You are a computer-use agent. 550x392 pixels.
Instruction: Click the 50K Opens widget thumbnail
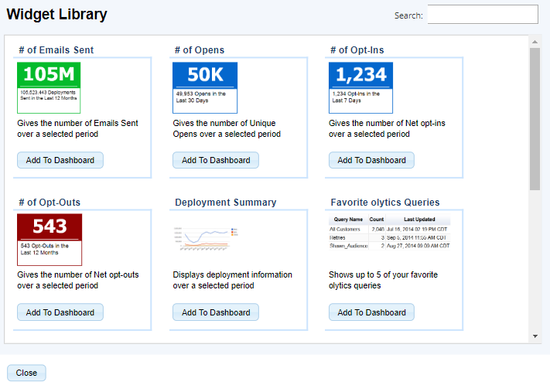tap(205, 87)
